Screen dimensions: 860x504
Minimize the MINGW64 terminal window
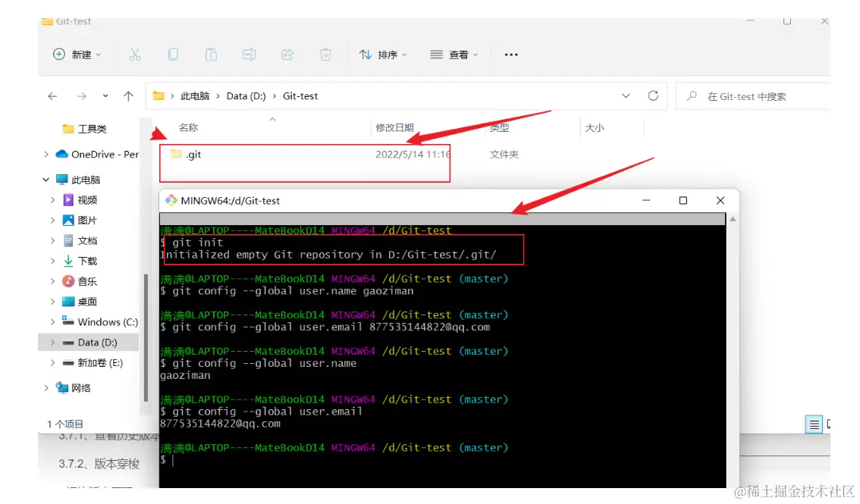[646, 201]
